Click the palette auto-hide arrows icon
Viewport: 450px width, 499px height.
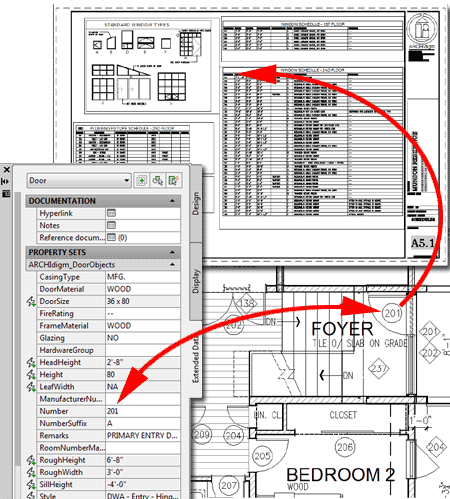[x=6, y=181]
